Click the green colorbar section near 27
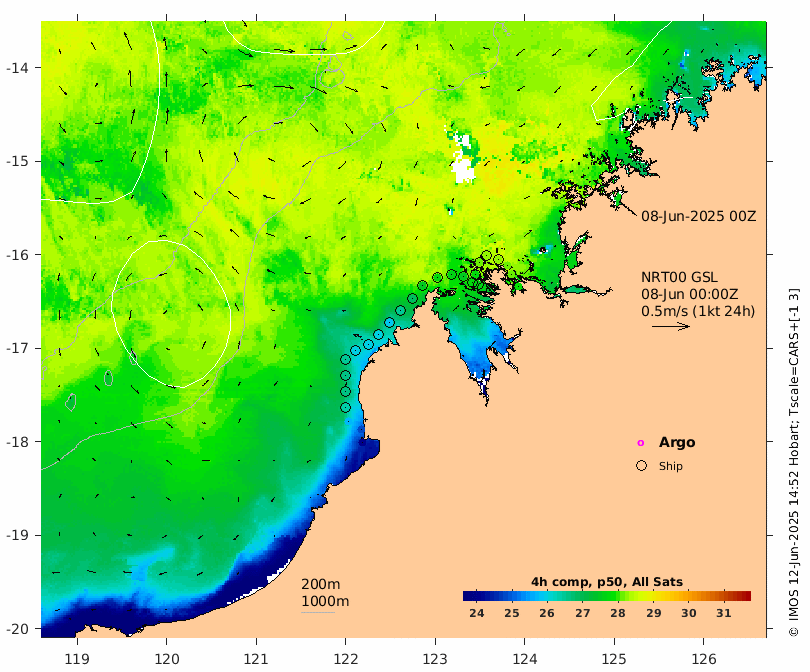Viewport: 810px width, 672px height. click(x=582, y=596)
